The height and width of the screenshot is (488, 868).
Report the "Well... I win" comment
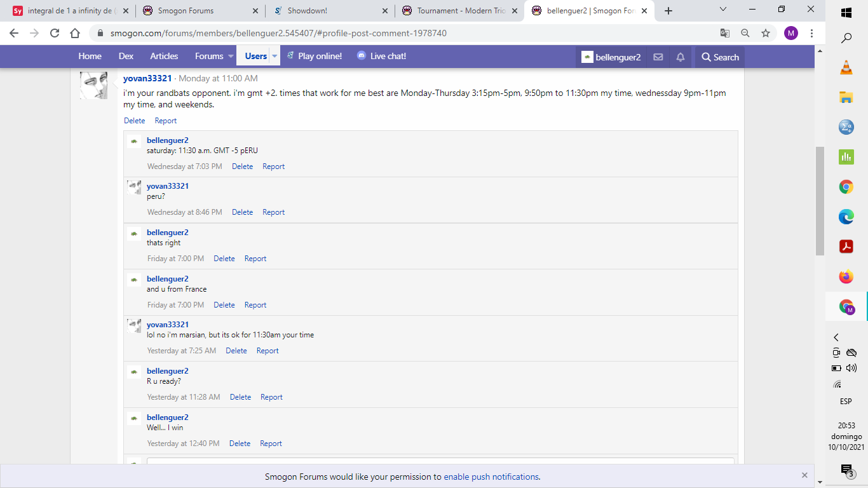click(x=271, y=444)
